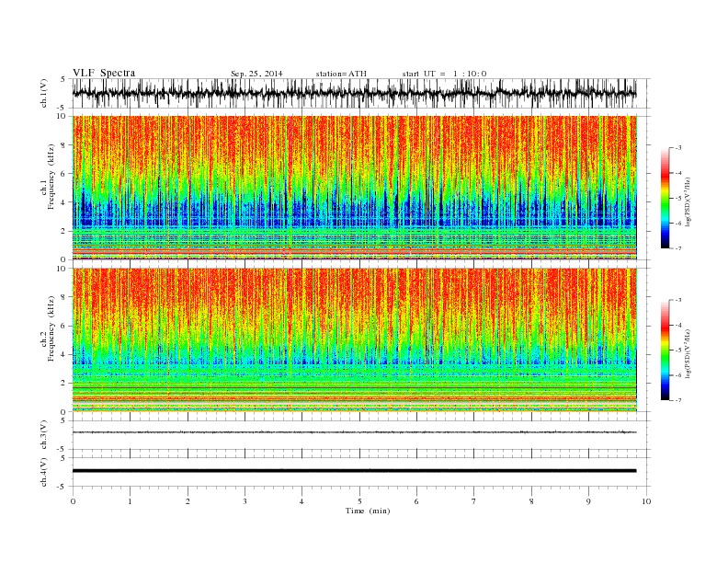Click time axis tick label "7"
The image size is (728, 563).
[x=474, y=501]
